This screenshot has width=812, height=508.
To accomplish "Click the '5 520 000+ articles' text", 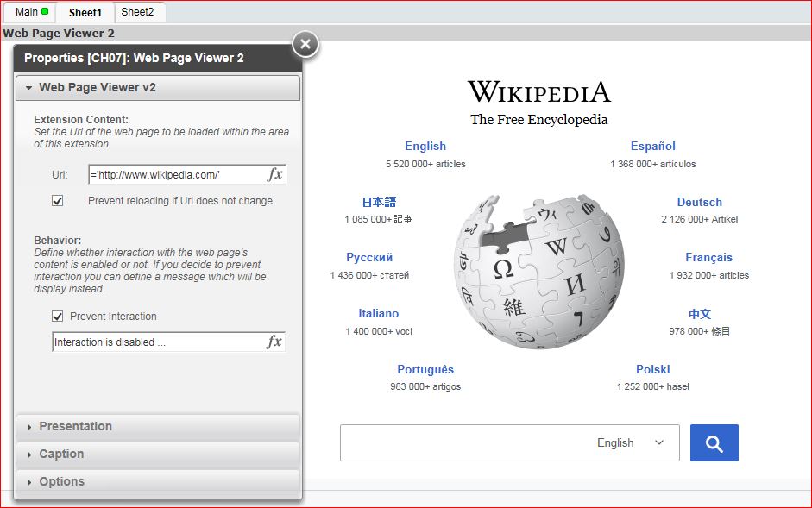I will [425, 164].
